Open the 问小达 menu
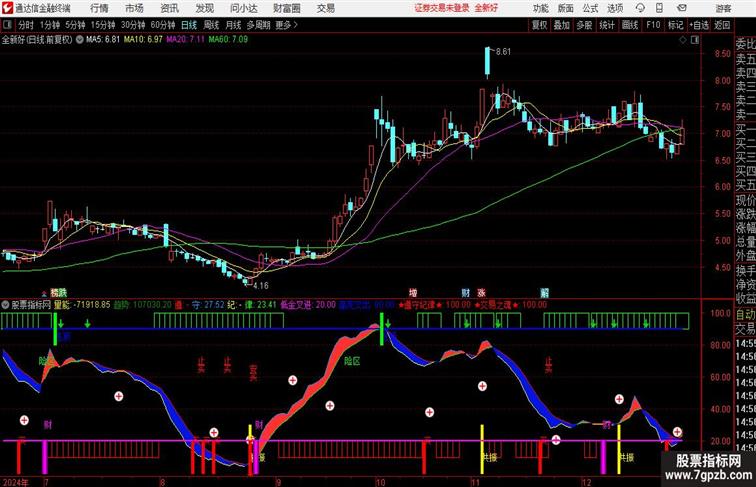Screen dimensions: 756x487 click(x=243, y=8)
